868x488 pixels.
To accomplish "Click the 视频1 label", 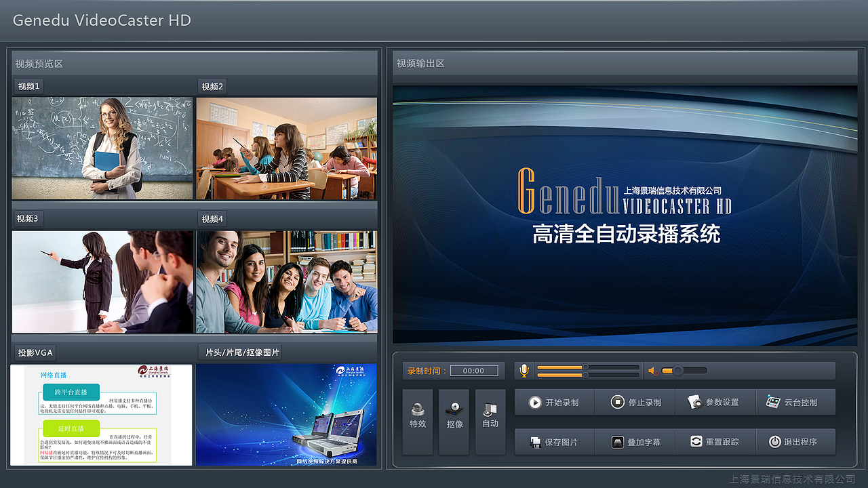I will [29, 86].
